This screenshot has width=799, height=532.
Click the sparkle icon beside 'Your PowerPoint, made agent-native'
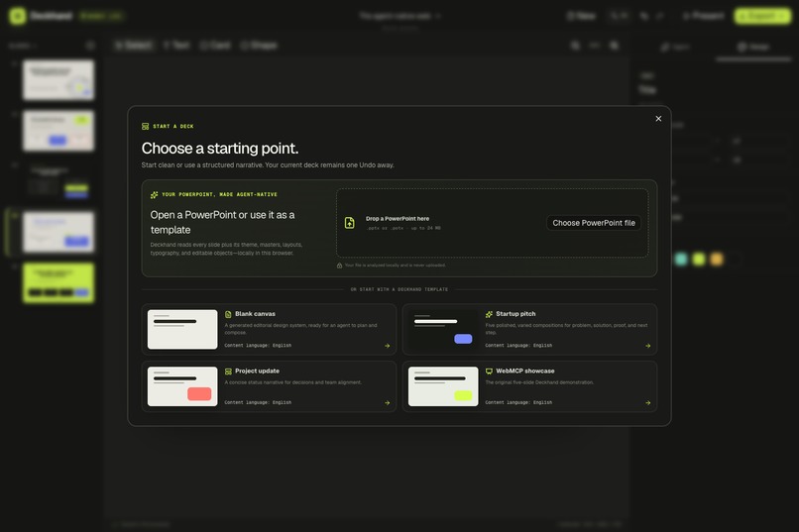[155, 194]
